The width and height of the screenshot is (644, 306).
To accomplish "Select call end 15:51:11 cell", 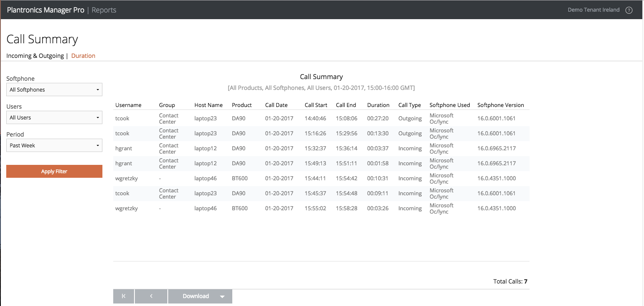I will 347,163.
